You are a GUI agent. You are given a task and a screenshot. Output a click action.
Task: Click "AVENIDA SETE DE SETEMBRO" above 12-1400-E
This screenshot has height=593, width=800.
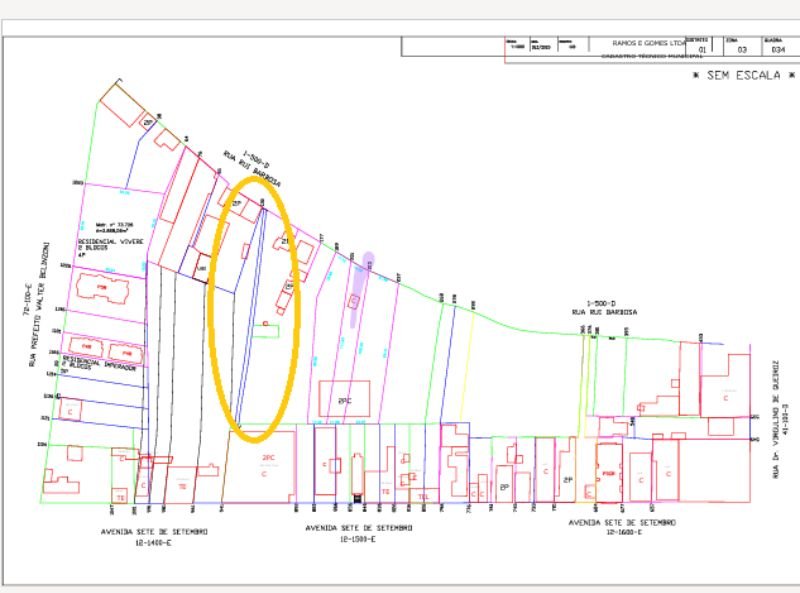coord(154,532)
